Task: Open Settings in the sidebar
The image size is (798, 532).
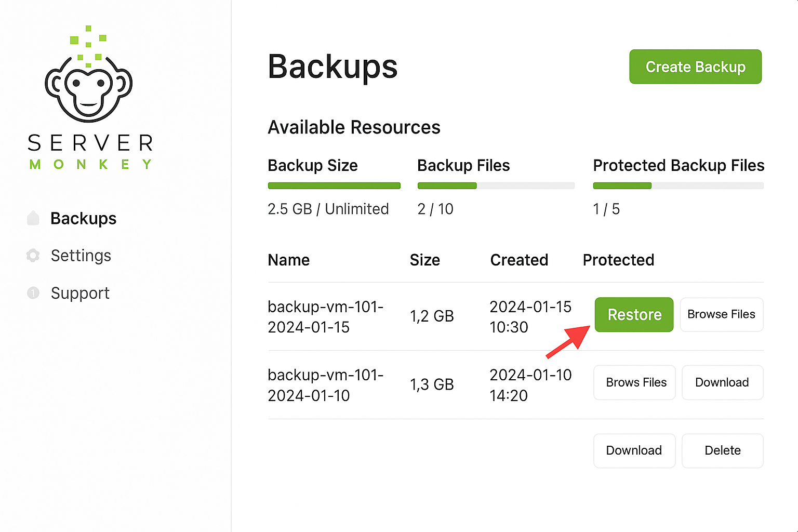Action: tap(81, 256)
